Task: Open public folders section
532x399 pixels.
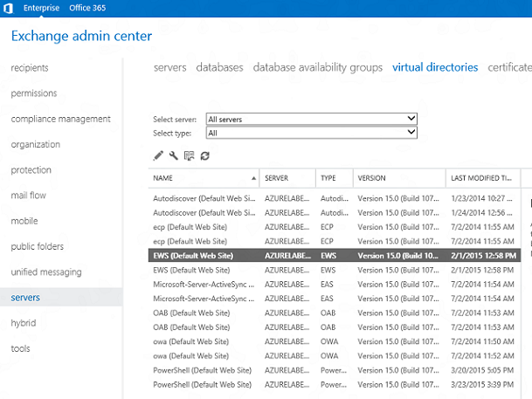Action: (x=38, y=246)
